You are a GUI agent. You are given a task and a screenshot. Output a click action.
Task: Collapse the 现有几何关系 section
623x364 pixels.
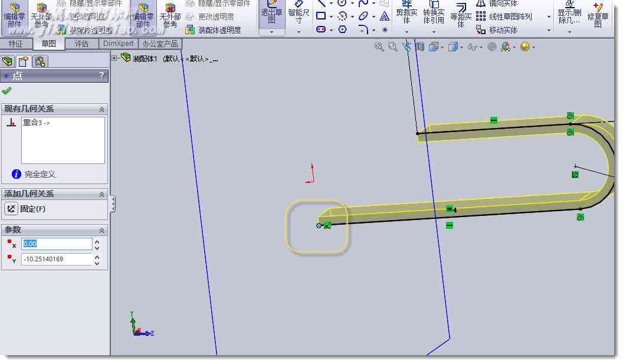click(x=101, y=109)
